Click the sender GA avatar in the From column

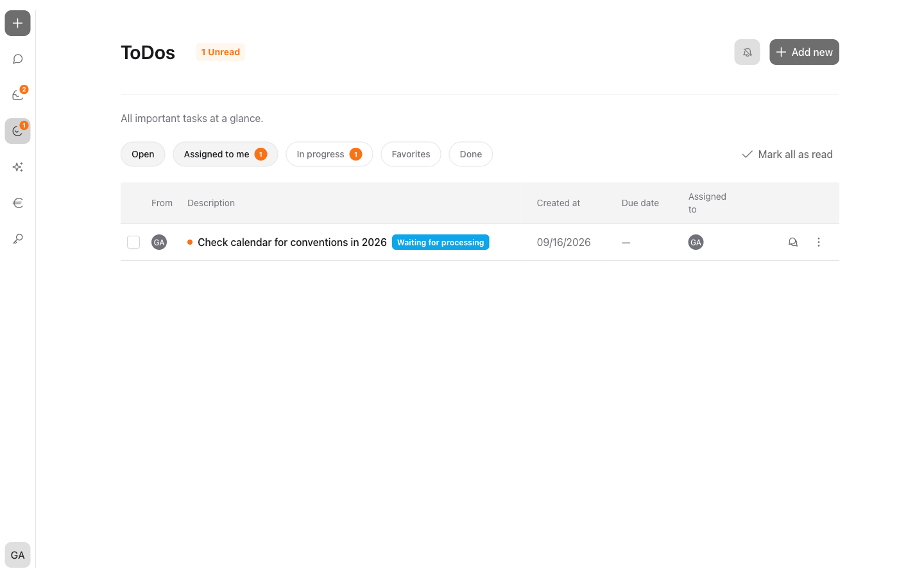[159, 242]
